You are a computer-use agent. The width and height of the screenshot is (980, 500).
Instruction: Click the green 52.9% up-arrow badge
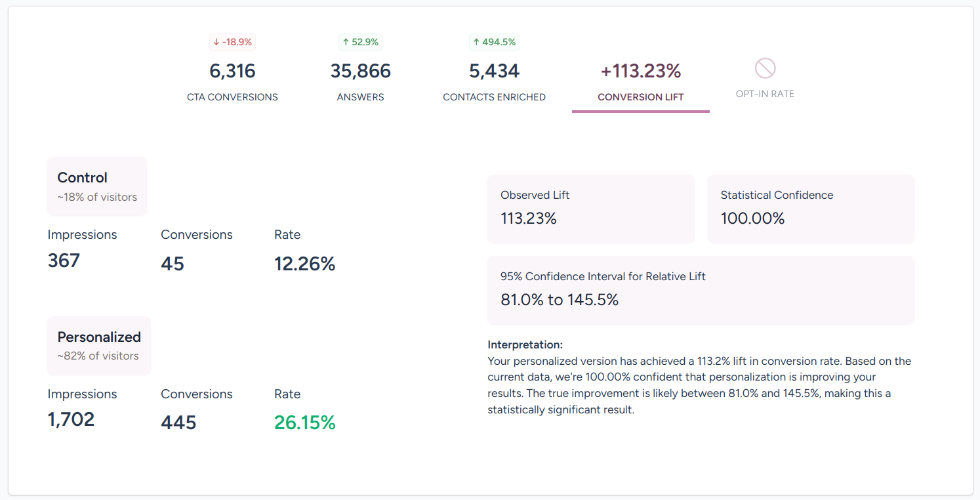(360, 42)
